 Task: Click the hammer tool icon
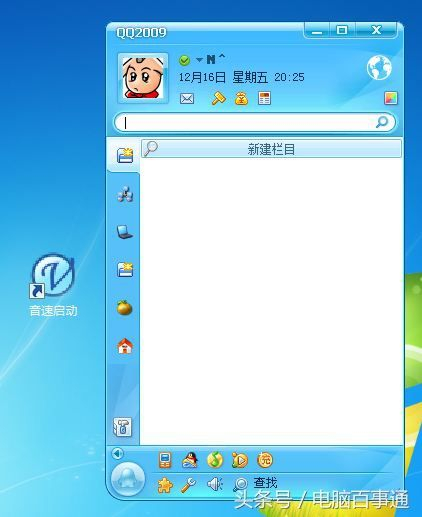(218, 98)
